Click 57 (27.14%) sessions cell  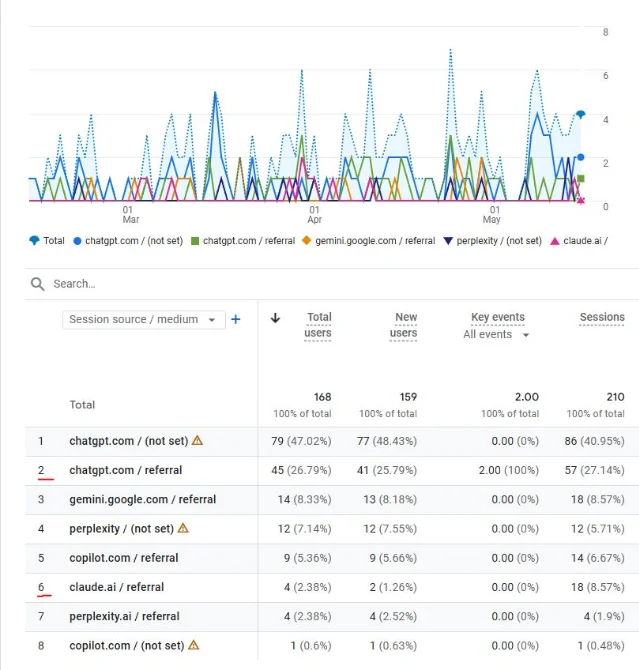click(595, 470)
